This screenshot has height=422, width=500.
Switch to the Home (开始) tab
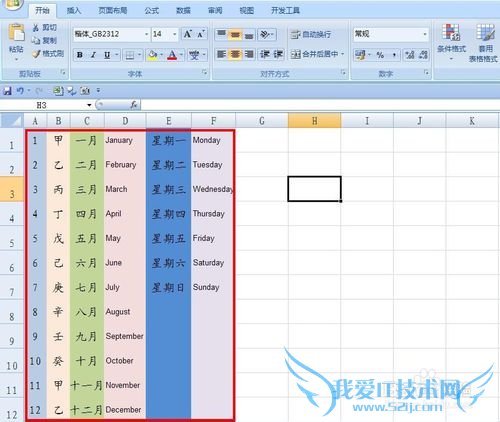[x=42, y=11]
